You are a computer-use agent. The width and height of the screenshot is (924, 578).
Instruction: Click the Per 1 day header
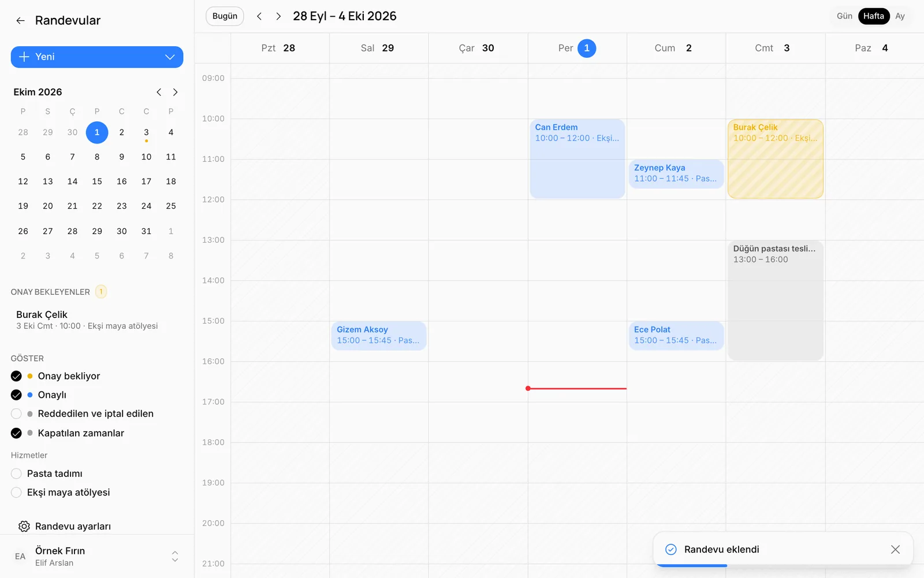pyautogui.click(x=577, y=48)
